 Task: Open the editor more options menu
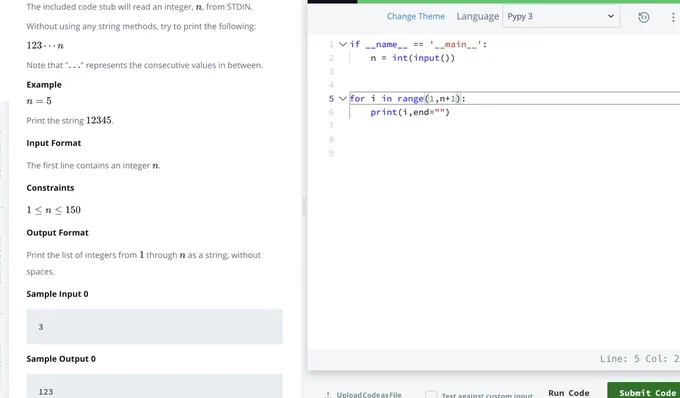click(x=673, y=17)
